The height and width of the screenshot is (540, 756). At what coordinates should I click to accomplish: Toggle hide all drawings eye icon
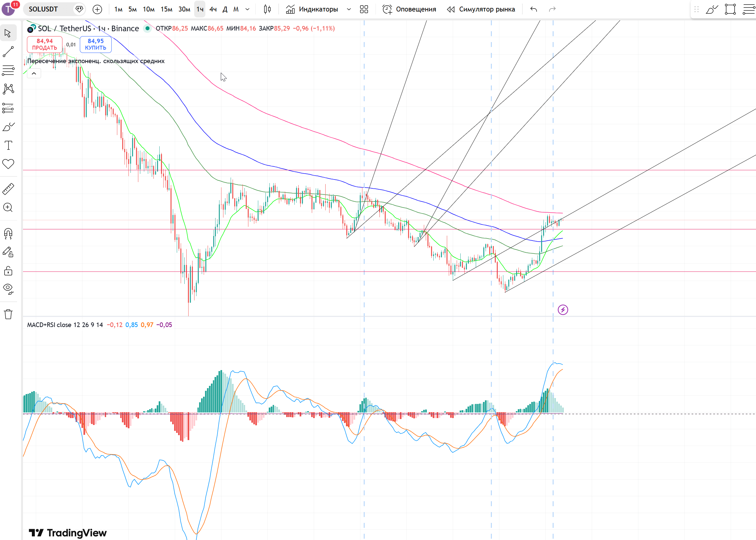tap(8, 289)
